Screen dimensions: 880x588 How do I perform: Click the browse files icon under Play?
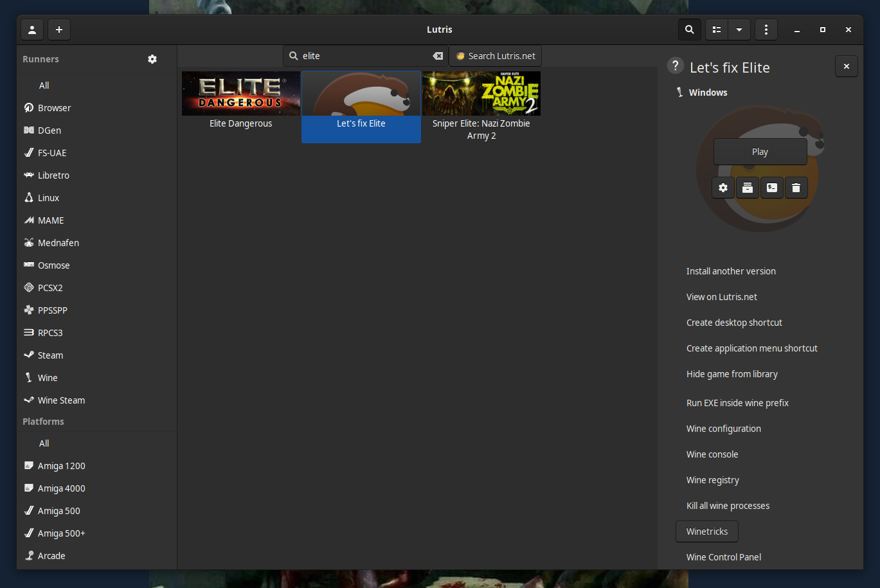pos(748,188)
